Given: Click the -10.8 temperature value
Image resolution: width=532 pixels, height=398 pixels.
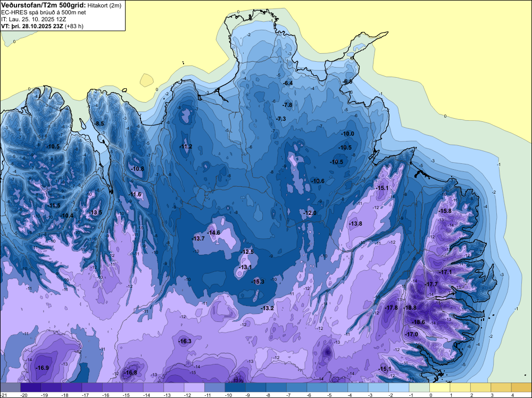Looking at the screenshot, I should 137,169.
